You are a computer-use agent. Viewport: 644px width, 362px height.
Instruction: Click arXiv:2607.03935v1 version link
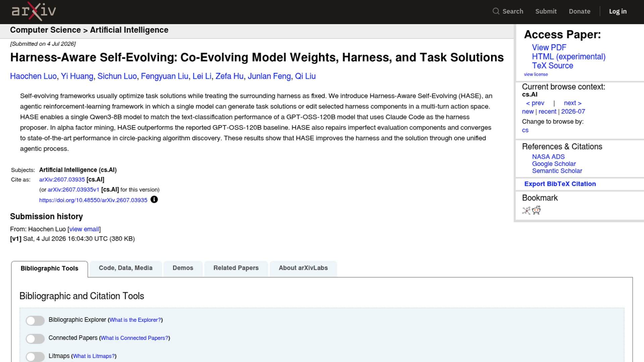pos(73,190)
